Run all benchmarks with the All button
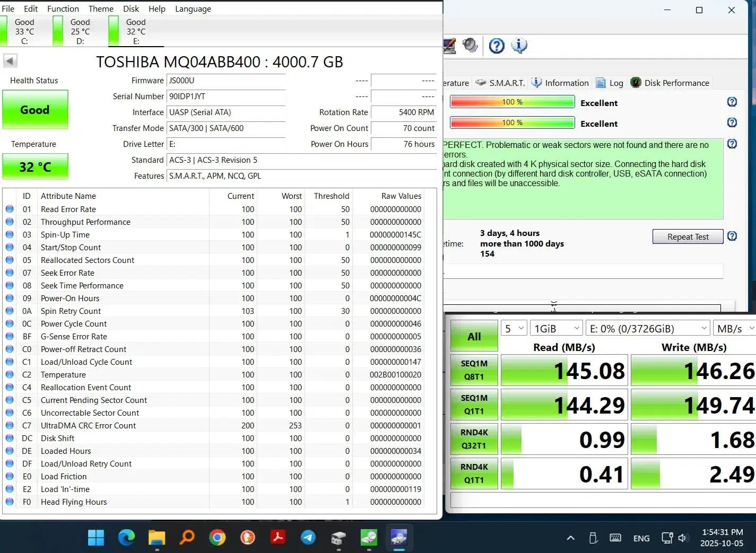The image size is (756, 553). 474,337
